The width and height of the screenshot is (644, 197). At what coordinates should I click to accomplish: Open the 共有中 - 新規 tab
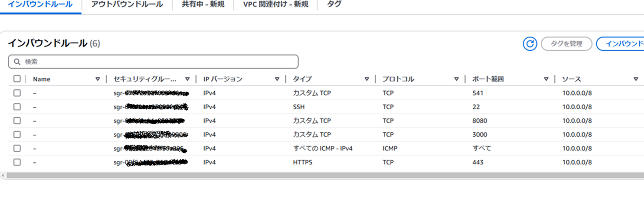(203, 4)
